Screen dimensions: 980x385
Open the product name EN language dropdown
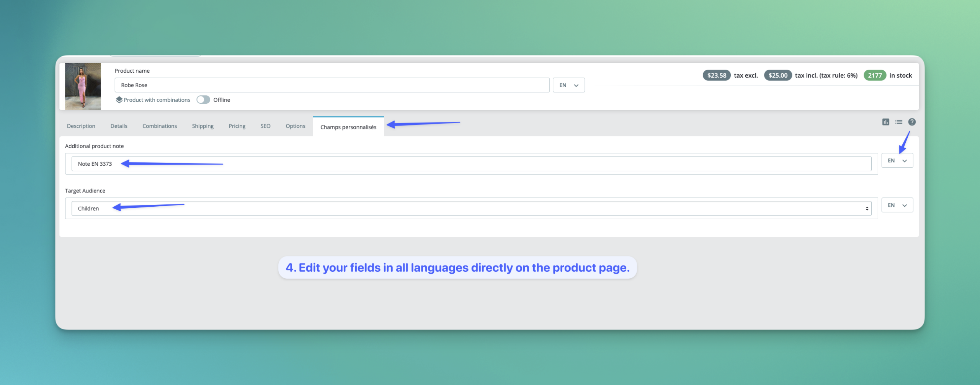click(x=568, y=85)
